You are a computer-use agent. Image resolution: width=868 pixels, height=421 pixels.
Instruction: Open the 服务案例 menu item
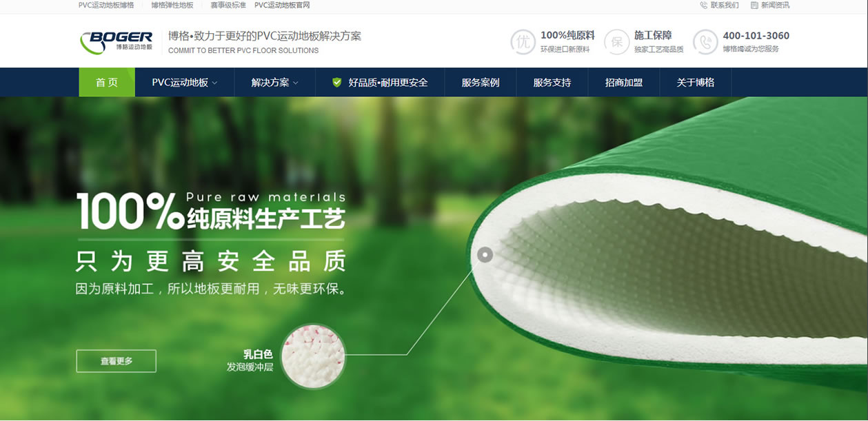(x=481, y=82)
